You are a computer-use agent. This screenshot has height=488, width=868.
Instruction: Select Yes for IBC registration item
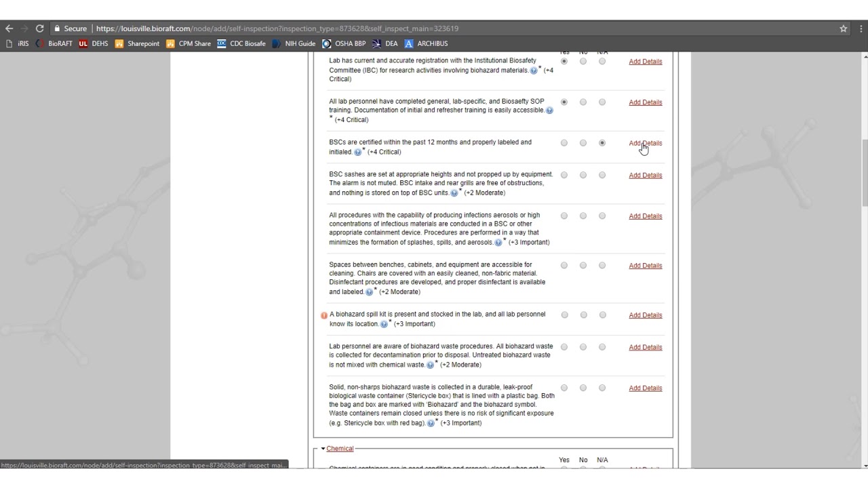click(x=564, y=62)
